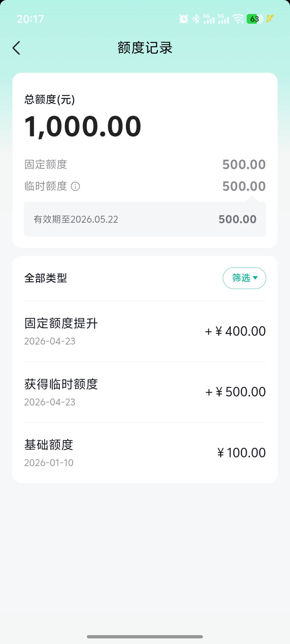Open the 获得临时额度 record
The height and width of the screenshot is (644, 290).
coord(145,392)
